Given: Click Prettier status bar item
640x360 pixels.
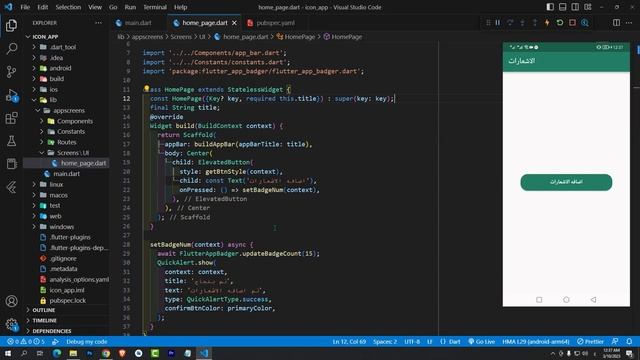Looking at the screenshot, I should point(590,341).
